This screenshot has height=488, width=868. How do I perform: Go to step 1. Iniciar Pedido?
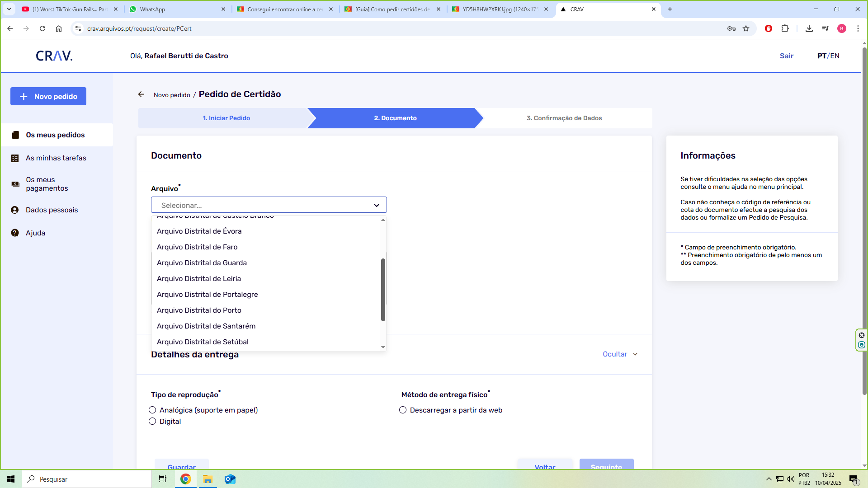(x=226, y=118)
